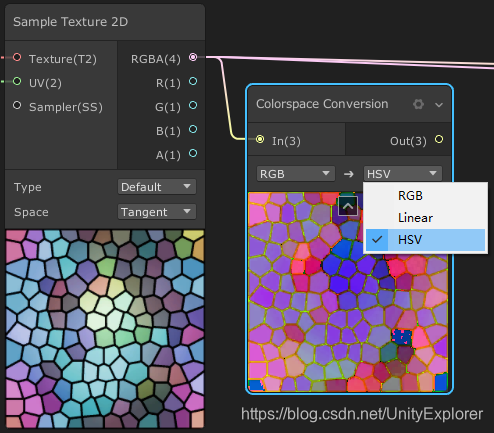494x433 pixels.
Task: Select the Sample Texture 2D node title
Action: coord(70,22)
